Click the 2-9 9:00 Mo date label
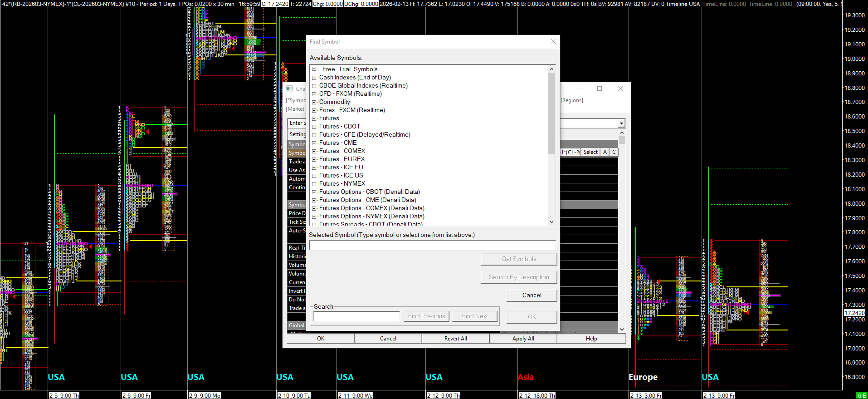This screenshot has height=399, width=868. [205, 396]
